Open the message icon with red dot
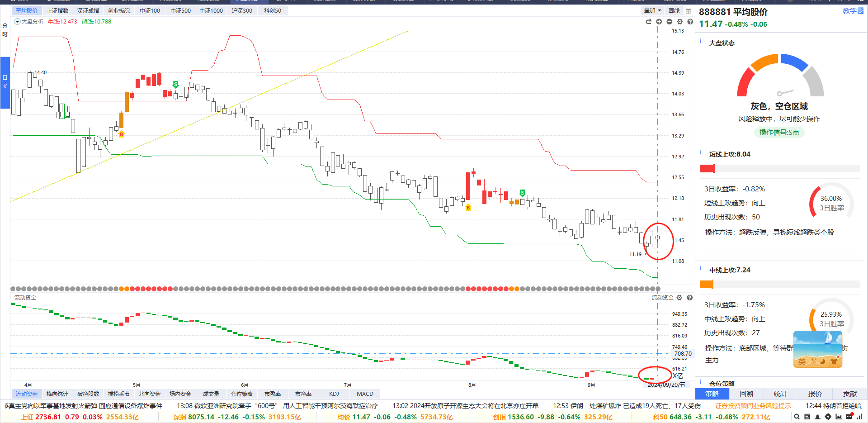 click(849, 417)
